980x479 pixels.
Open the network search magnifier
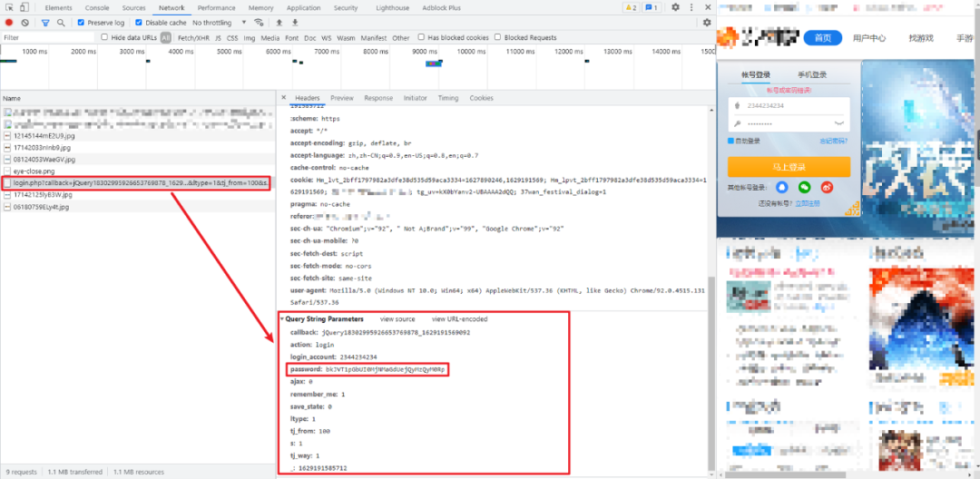click(x=61, y=23)
